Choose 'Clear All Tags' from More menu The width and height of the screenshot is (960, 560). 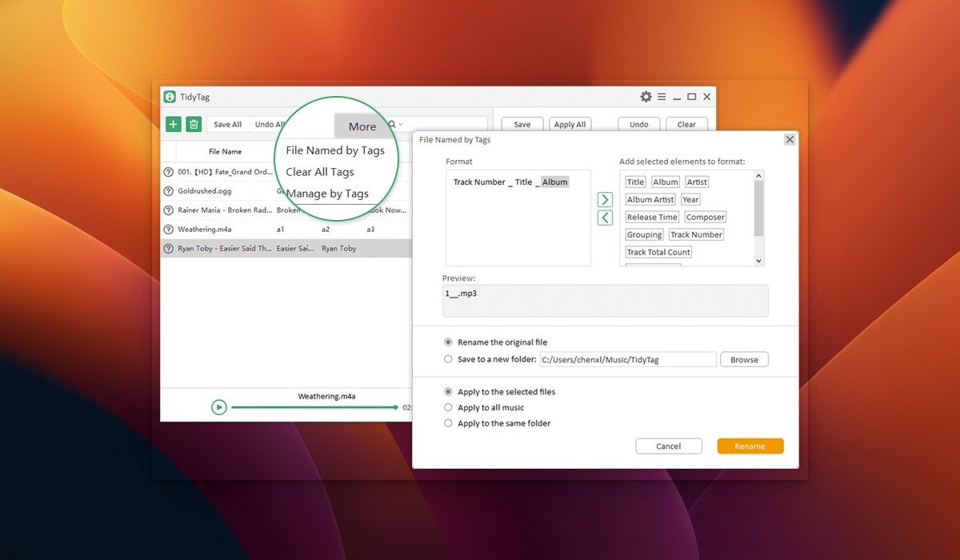(x=319, y=172)
